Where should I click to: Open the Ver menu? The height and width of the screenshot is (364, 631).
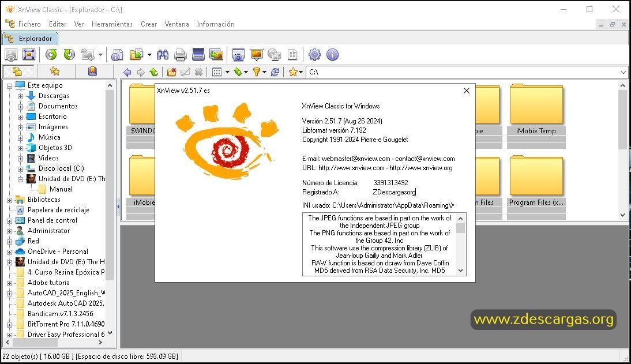click(79, 24)
